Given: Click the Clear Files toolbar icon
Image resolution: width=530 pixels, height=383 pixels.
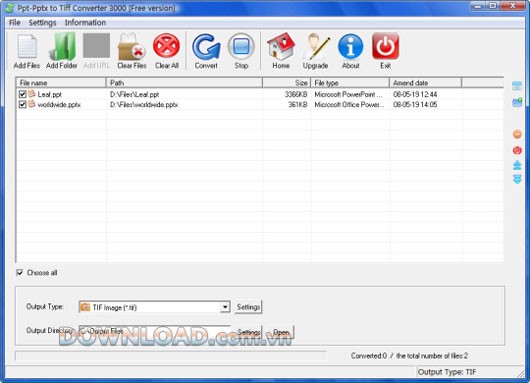Looking at the screenshot, I should pyautogui.click(x=131, y=47).
